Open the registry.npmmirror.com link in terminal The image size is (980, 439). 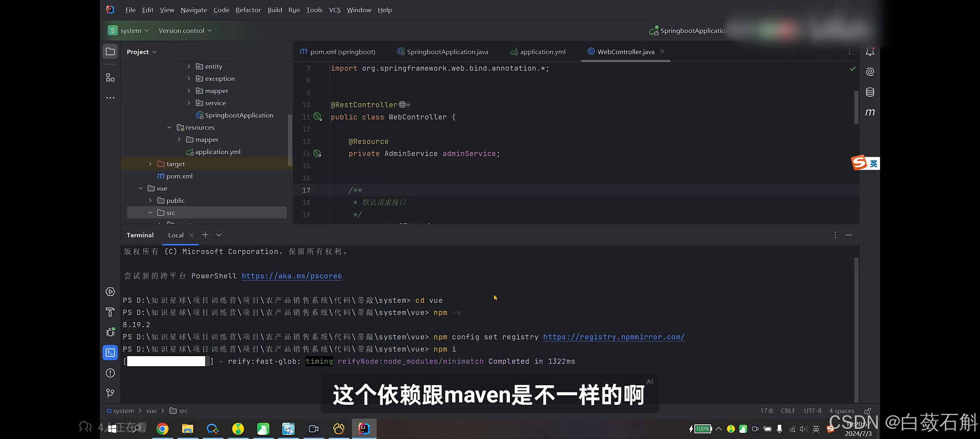pyautogui.click(x=614, y=337)
